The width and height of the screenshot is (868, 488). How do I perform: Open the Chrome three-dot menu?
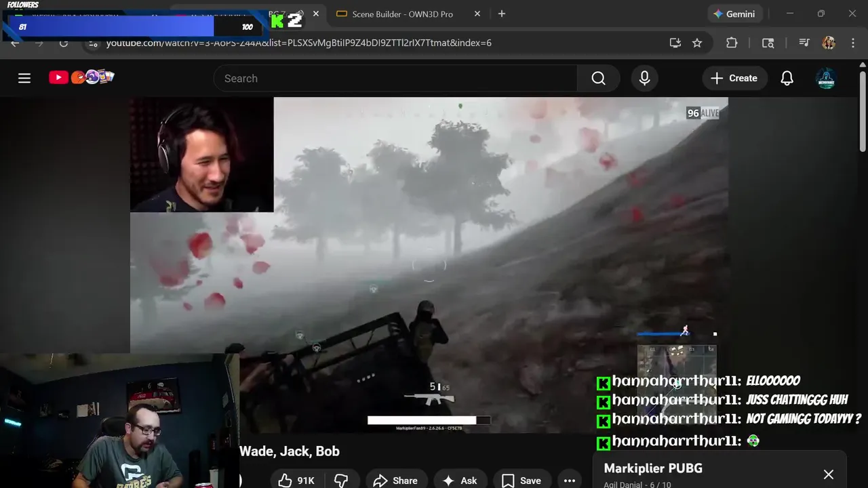(x=853, y=43)
